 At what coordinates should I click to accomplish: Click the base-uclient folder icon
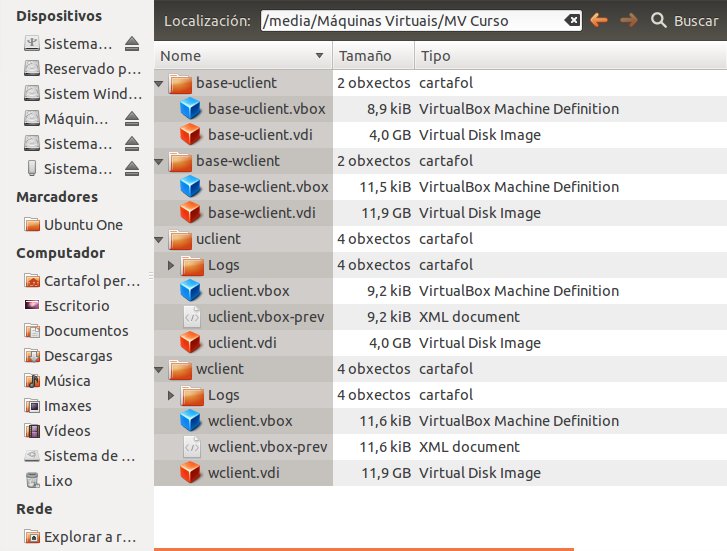(x=180, y=83)
